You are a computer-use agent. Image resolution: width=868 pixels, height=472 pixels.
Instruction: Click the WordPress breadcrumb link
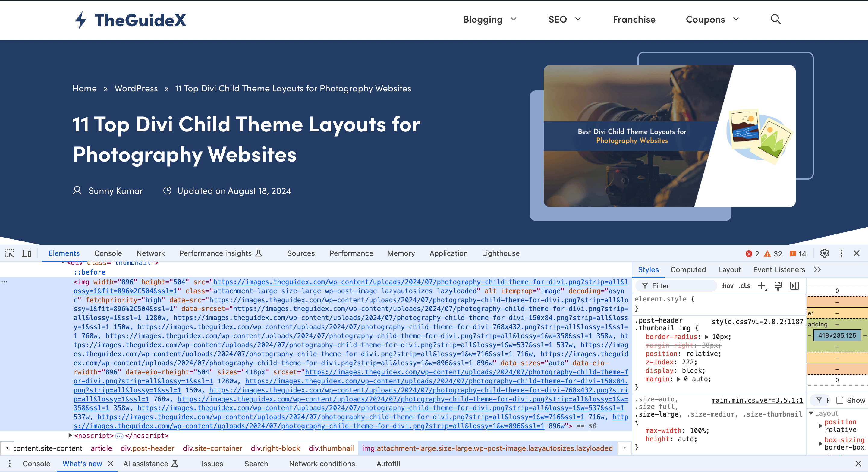(x=136, y=88)
